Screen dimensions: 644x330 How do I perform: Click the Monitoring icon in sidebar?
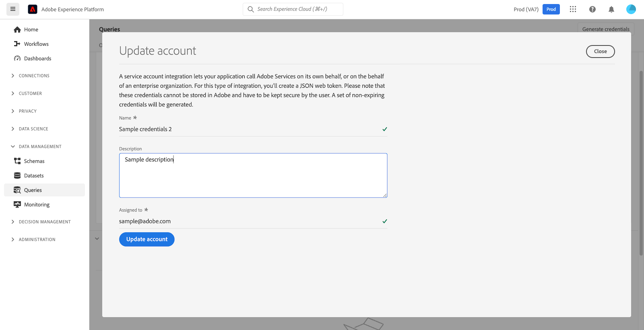(x=17, y=204)
